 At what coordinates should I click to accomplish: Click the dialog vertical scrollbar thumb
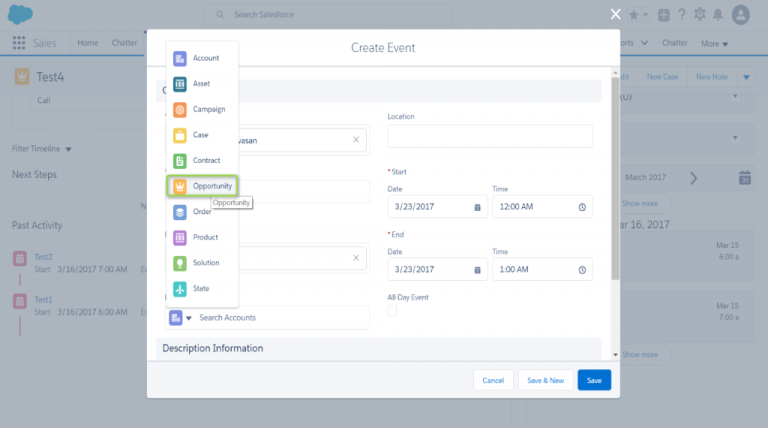coord(615,179)
